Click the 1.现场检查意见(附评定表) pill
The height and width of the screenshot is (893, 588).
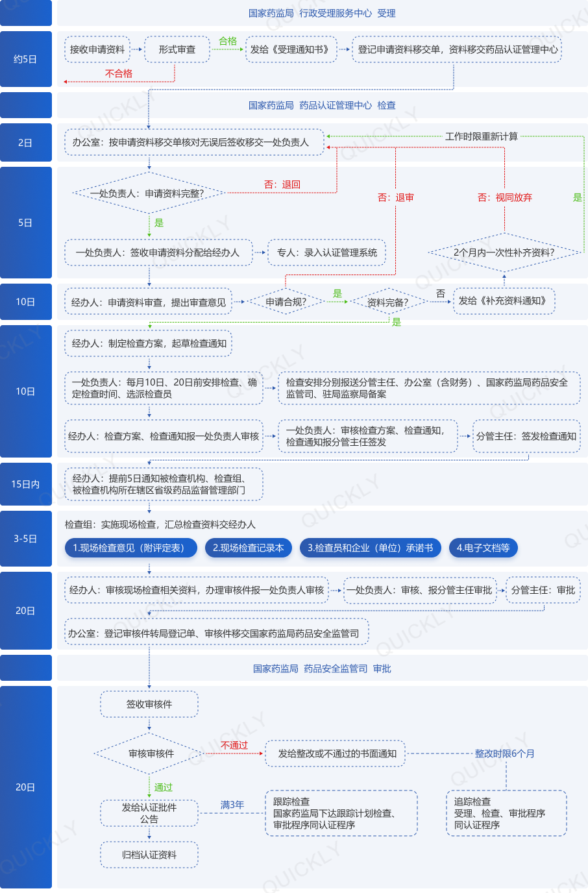tap(130, 548)
